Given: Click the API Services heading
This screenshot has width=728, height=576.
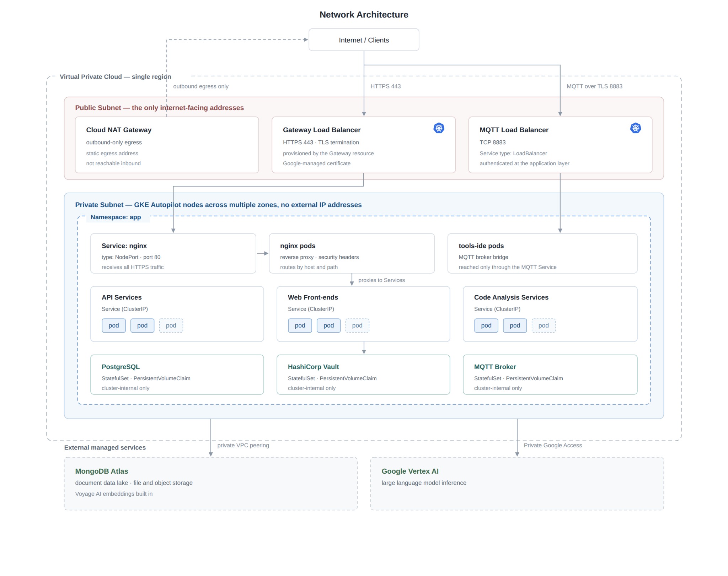Looking at the screenshot, I should pyautogui.click(x=122, y=297).
